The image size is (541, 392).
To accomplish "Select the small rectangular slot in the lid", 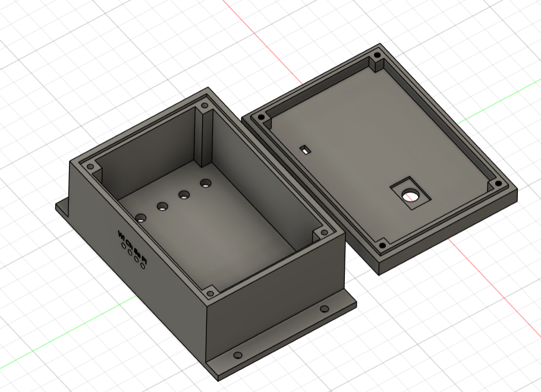I will [305, 150].
